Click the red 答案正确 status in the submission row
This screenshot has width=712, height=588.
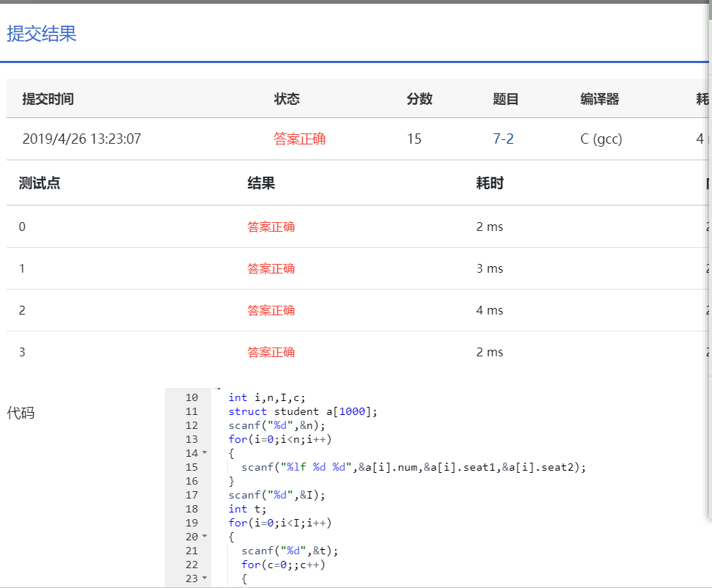(299, 139)
